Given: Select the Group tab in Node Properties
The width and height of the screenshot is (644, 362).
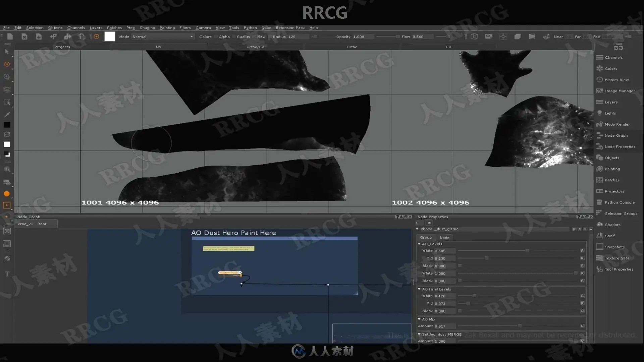Looking at the screenshot, I should coord(426,237).
